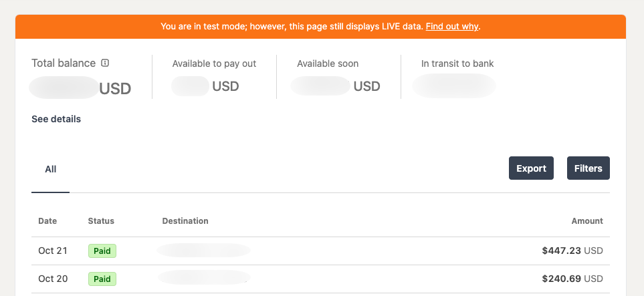Click the Export button
The image size is (644, 296).
point(531,168)
